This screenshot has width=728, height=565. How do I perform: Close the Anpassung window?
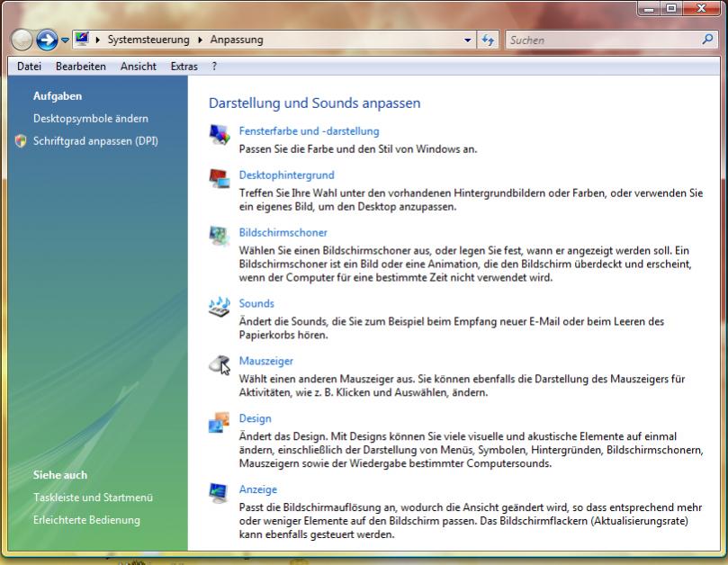pyautogui.click(x=702, y=8)
